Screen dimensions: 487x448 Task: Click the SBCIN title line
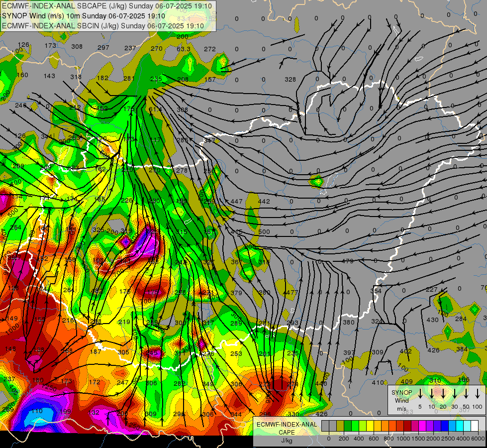point(103,26)
